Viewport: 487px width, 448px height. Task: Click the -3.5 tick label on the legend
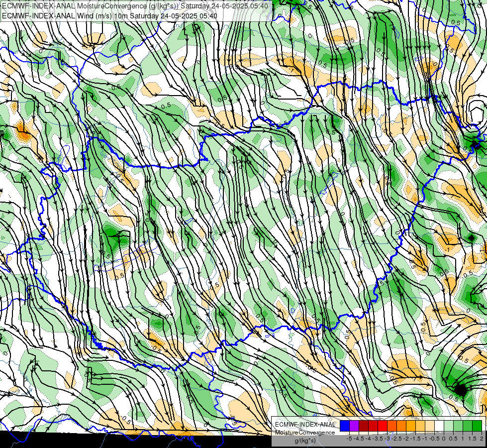378,439
